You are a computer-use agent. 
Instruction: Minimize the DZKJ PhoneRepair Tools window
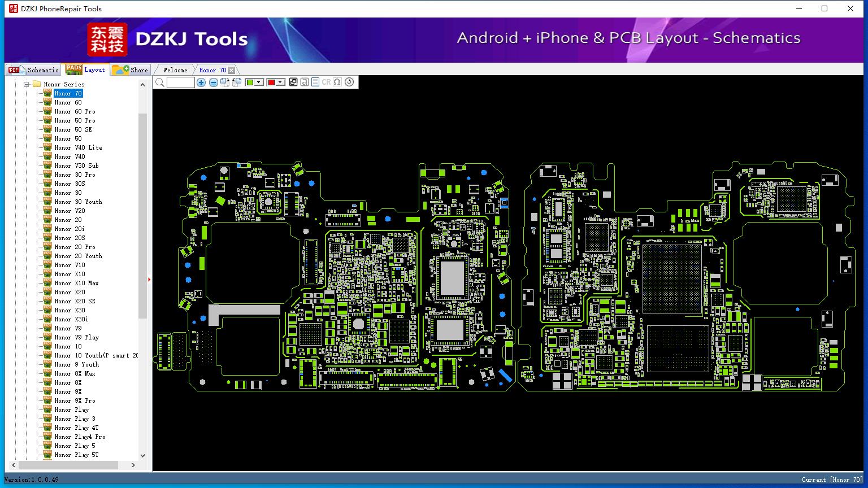[x=799, y=8]
